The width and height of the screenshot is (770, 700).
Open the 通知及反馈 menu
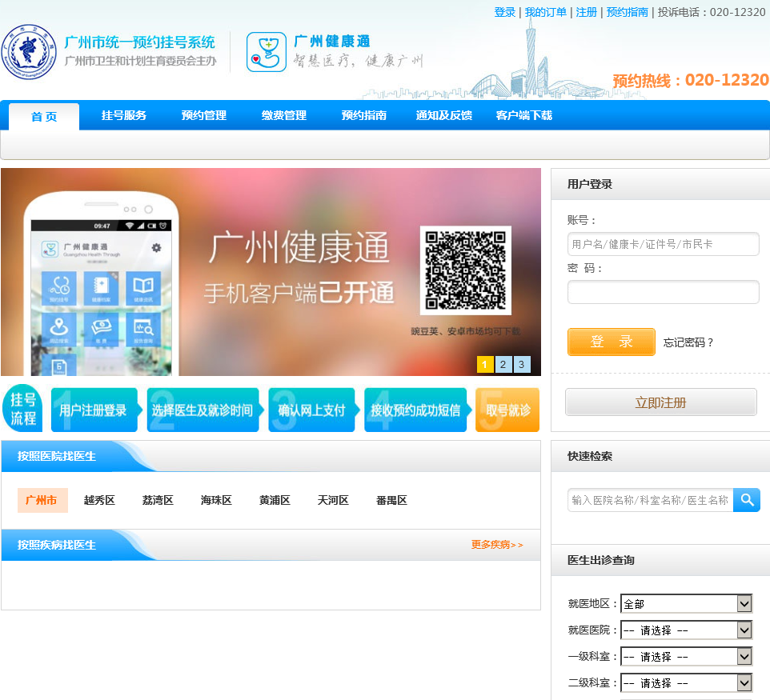click(444, 115)
